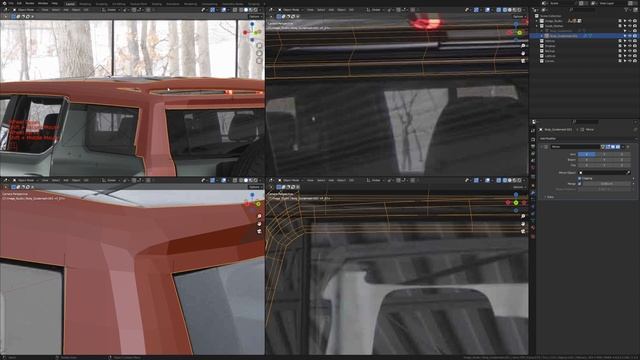Remove the Mirror modifier with X button

[x=629, y=147]
